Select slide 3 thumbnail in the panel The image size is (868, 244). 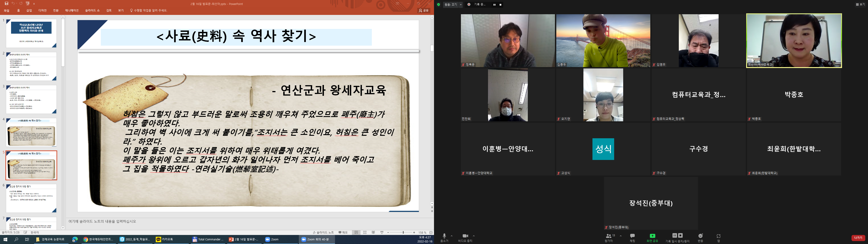pos(31,99)
